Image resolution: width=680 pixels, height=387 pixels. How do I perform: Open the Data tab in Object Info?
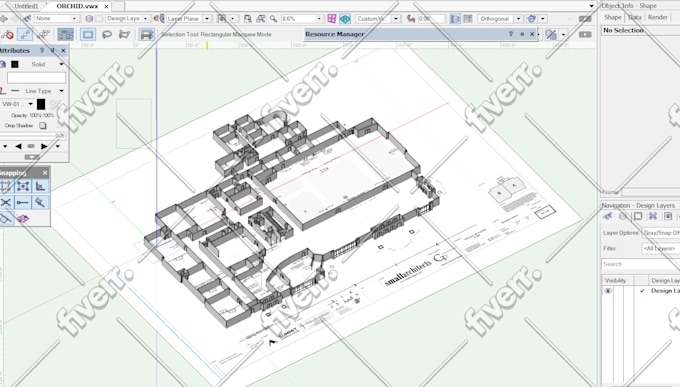click(634, 17)
